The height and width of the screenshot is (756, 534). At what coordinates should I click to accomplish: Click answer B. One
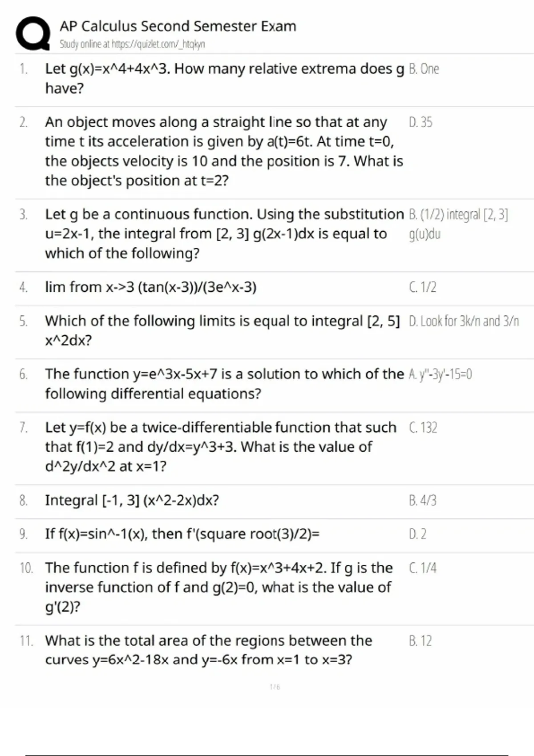[424, 69]
